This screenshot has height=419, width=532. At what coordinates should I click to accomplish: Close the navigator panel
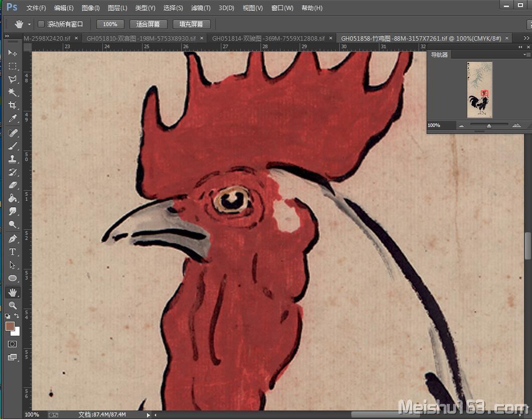pos(528,47)
